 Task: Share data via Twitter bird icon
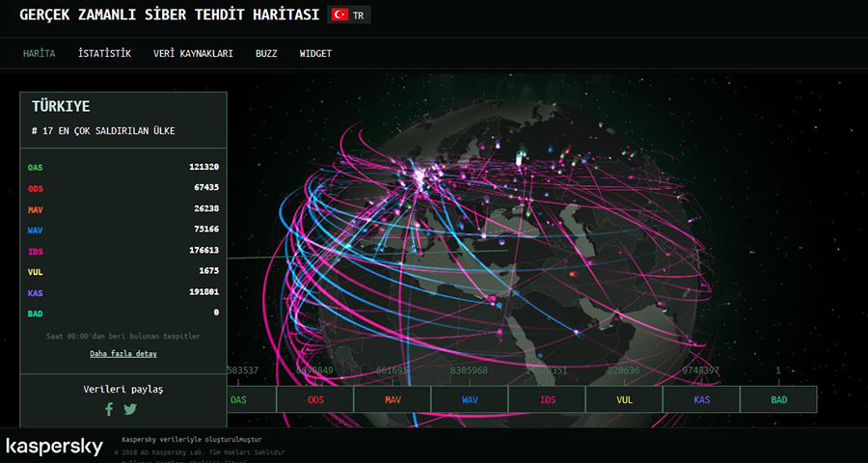130,409
